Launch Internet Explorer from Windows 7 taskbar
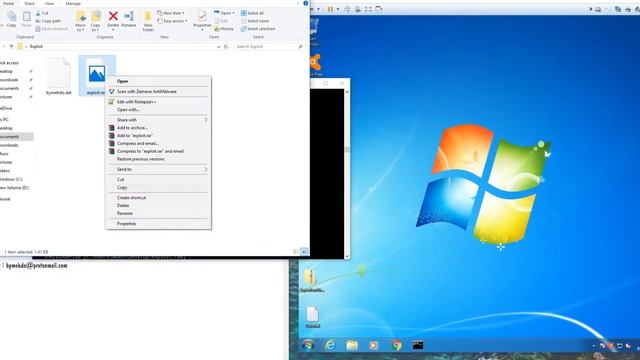The width and height of the screenshot is (640, 360). click(x=330, y=345)
